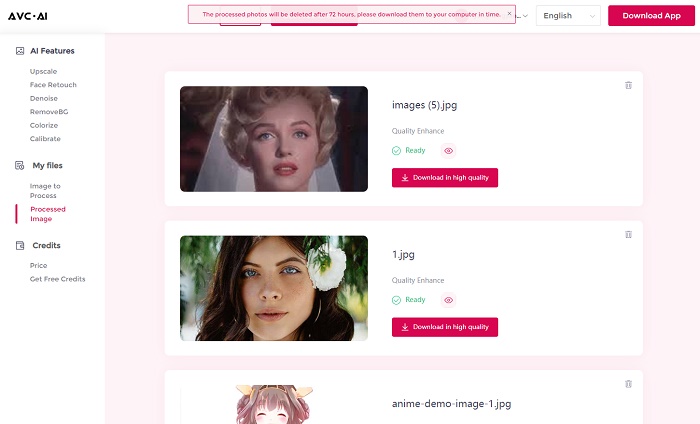Open Image to Process page

tap(45, 191)
